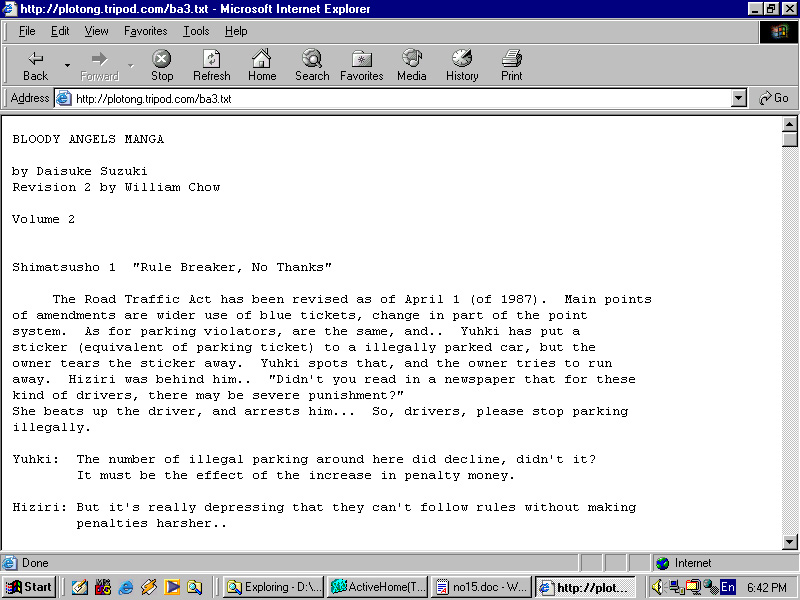Switch to Exploring - D:\ taskbar window

(274, 587)
